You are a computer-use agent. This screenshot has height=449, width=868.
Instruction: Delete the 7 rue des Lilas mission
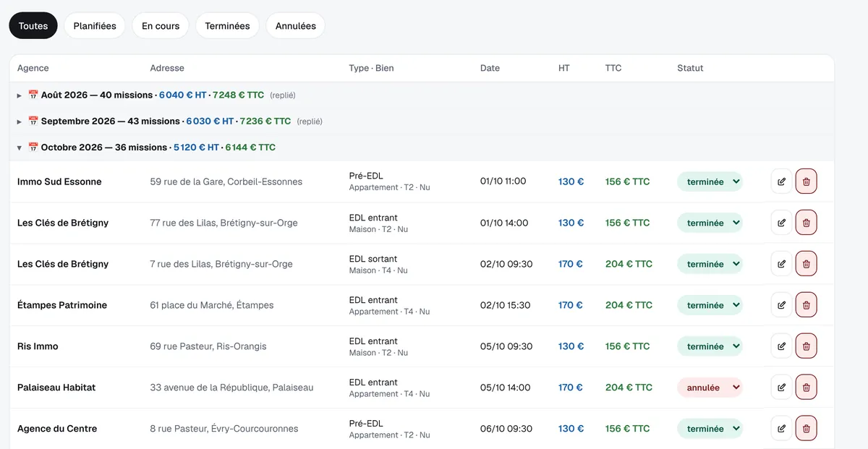[807, 264]
